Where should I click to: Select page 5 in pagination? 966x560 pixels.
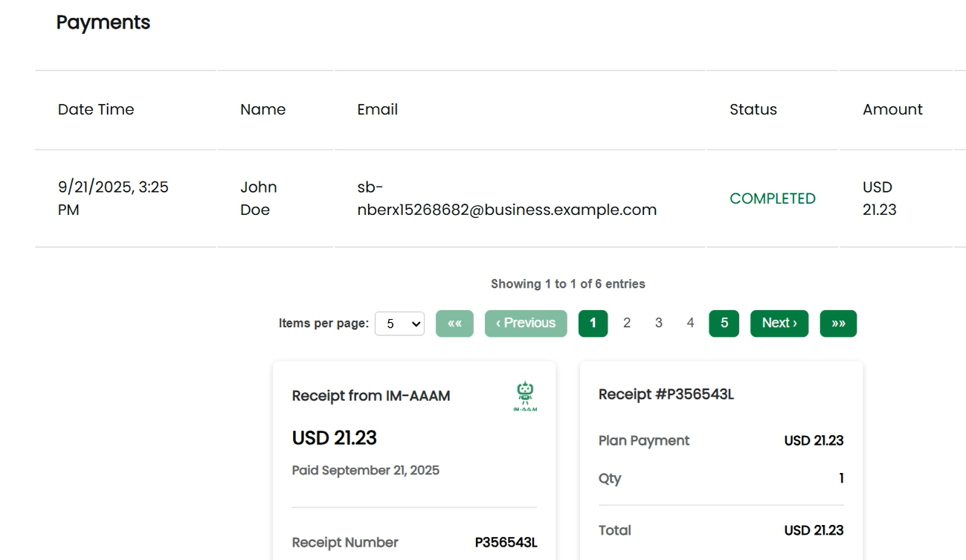coord(724,324)
